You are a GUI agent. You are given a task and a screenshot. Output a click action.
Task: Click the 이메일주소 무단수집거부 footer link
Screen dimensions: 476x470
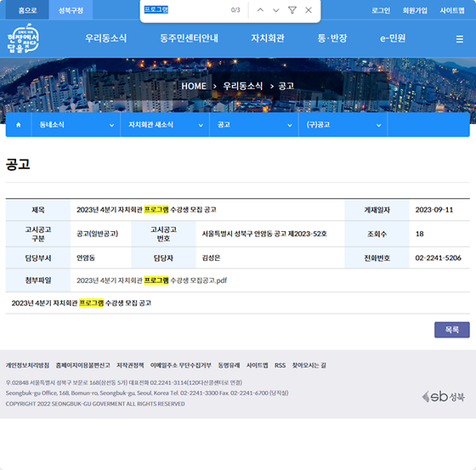point(180,365)
